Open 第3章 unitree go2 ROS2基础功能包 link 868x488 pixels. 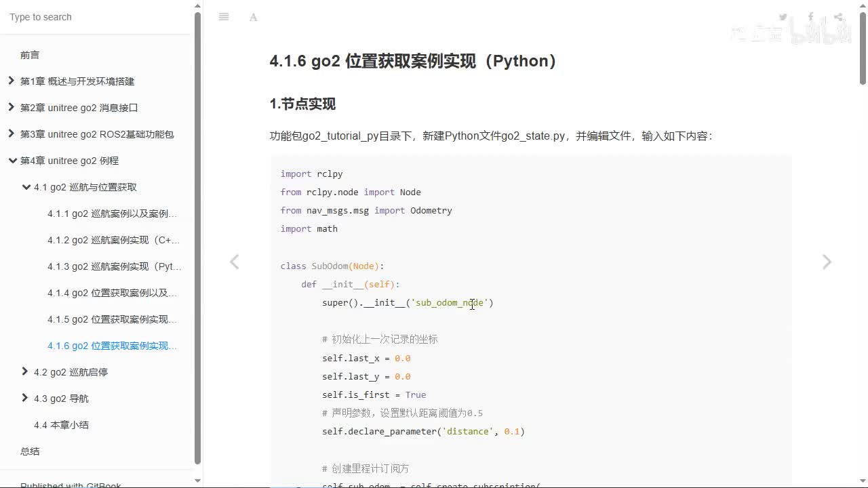click(x=97, y=134)
